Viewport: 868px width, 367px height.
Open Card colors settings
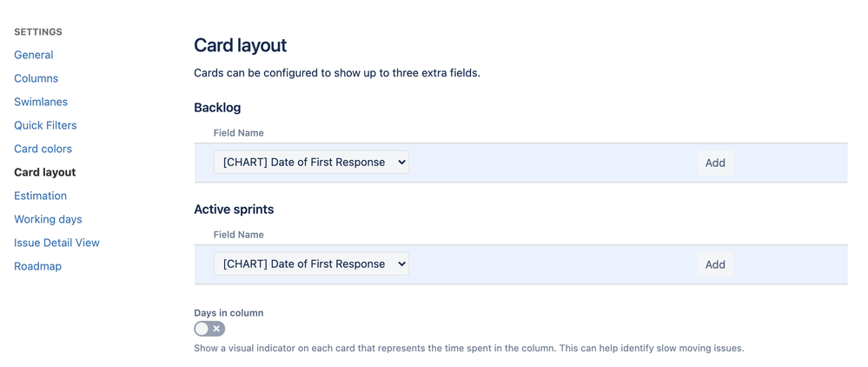tap(43, 149)
